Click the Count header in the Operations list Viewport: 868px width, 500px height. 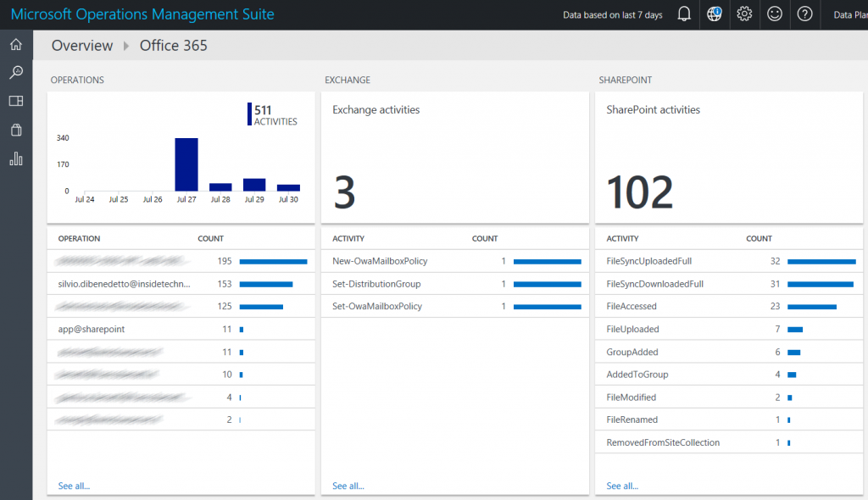click(x=211, y=239)
